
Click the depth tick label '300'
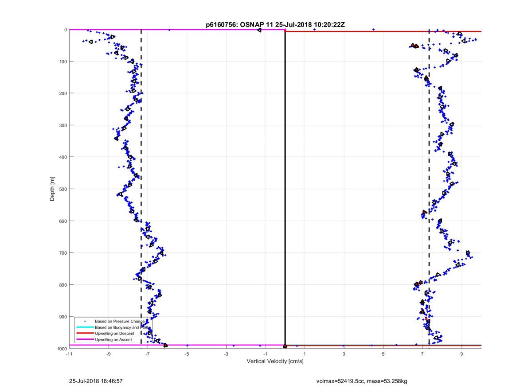click(x=63, y=125)
